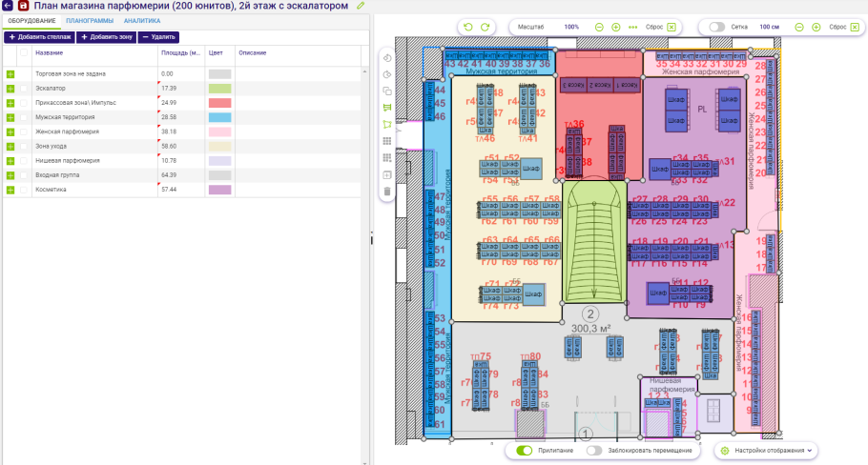Toggle the Сетка grid switch
The width and height of the screenshot is (868, 465).
pyautogui.click(x=716, y=28)
